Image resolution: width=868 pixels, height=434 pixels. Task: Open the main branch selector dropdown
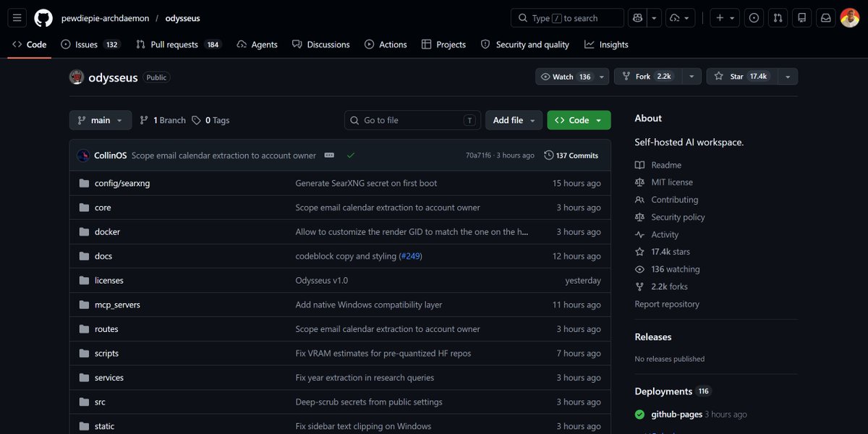[x=101, y=120]
